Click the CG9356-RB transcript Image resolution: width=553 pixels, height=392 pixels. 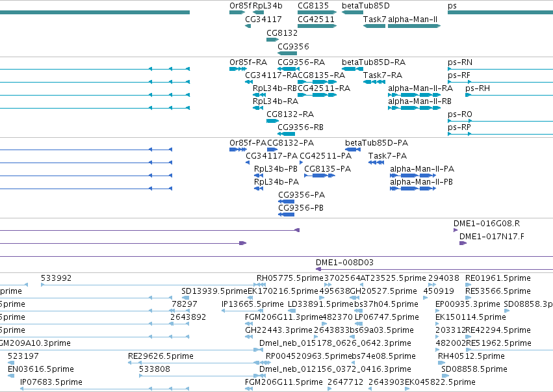pos(286,134)
